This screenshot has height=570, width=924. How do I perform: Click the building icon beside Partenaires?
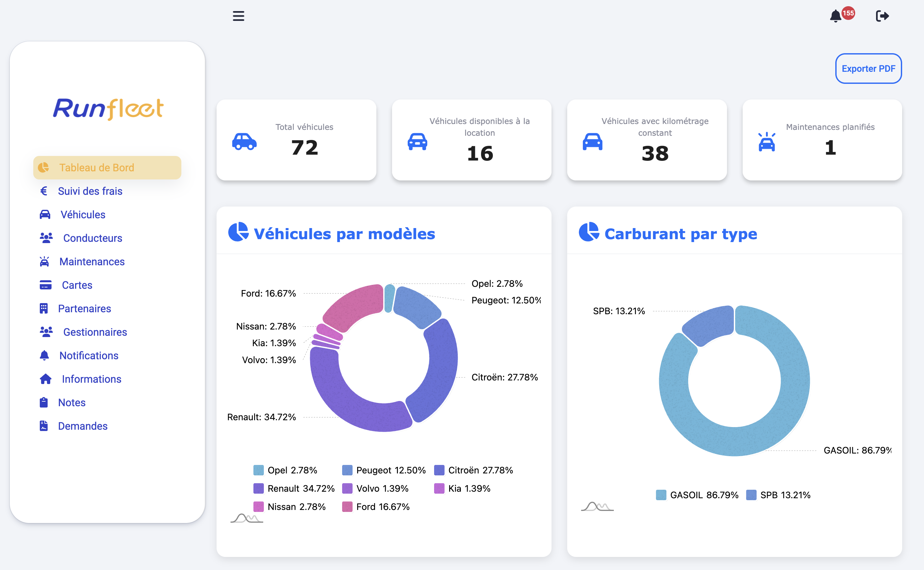[x=44, y=308]
